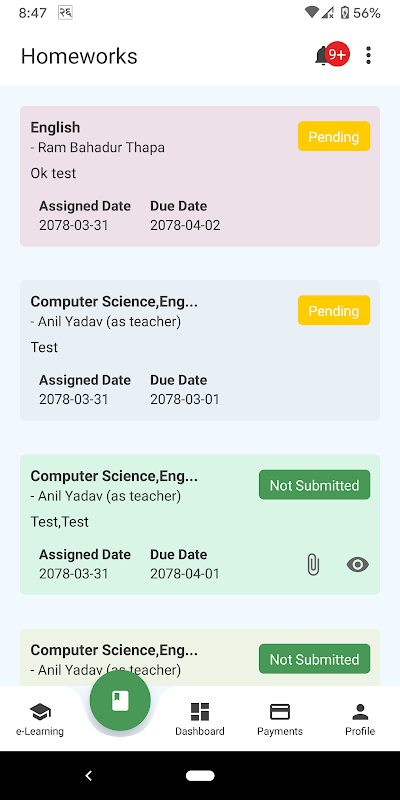Tap Pending badge on the Test homework
Screen dimensions: 400x800
[334, 310]
